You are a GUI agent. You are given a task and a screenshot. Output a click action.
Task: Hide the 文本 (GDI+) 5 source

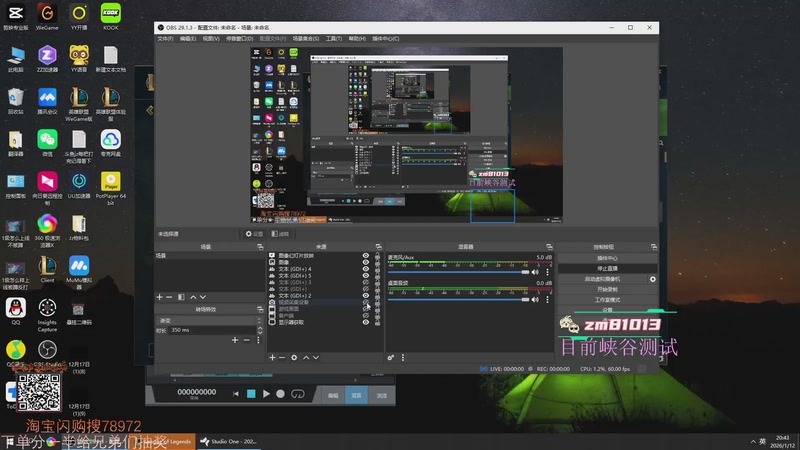[366, 276]
